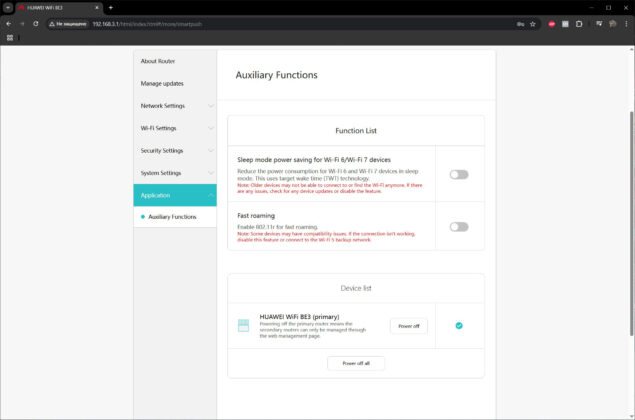Click 'Fast roaming' heading

[x=256, y=215]
